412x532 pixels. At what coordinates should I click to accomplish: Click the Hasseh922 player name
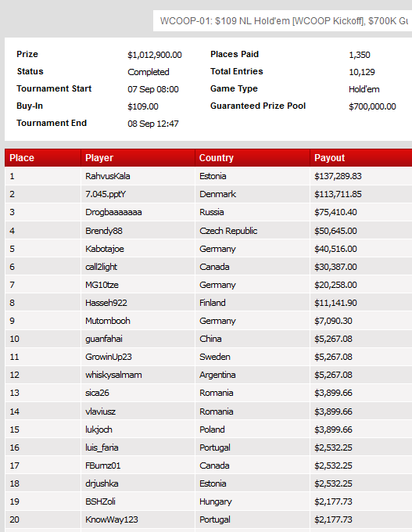(x=106, y=303)
